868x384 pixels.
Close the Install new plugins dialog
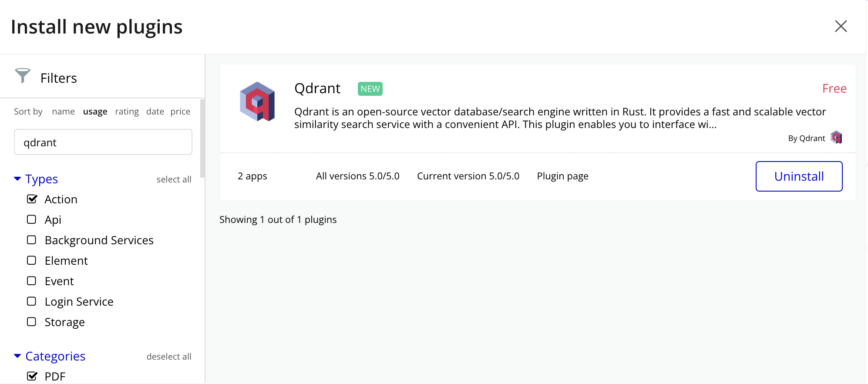[x=841, y=26]
